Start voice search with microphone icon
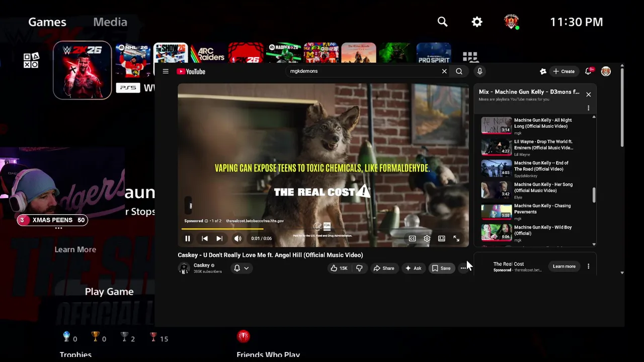Screen dimensions: 644x362 [479, 71]
